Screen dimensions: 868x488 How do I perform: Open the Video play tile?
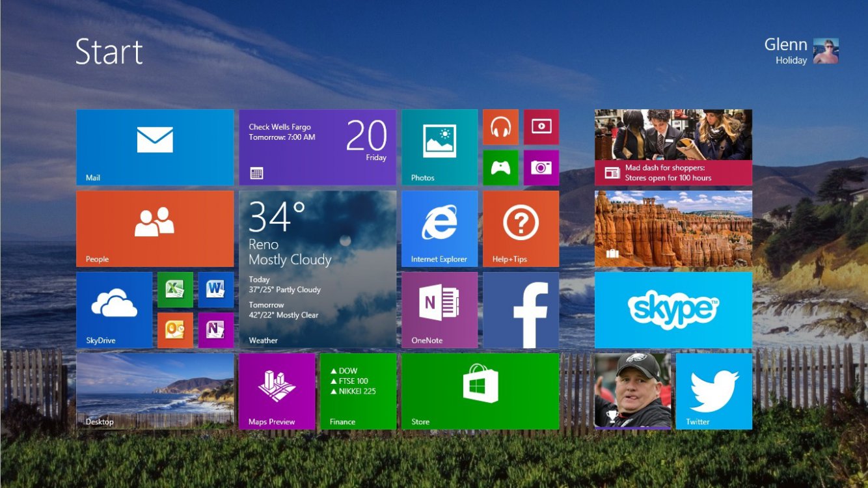[541, 127]
